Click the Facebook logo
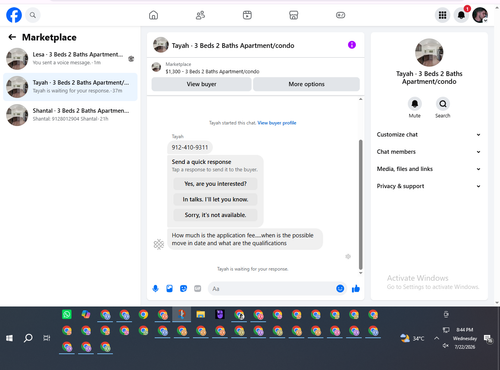 (x=14, y=15)
